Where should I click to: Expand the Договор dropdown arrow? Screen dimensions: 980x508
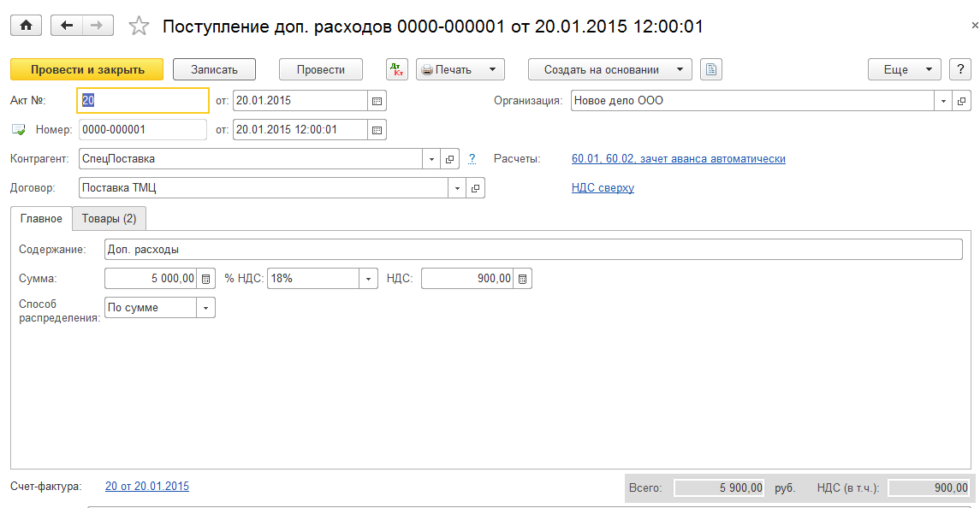tap(457, 188)
